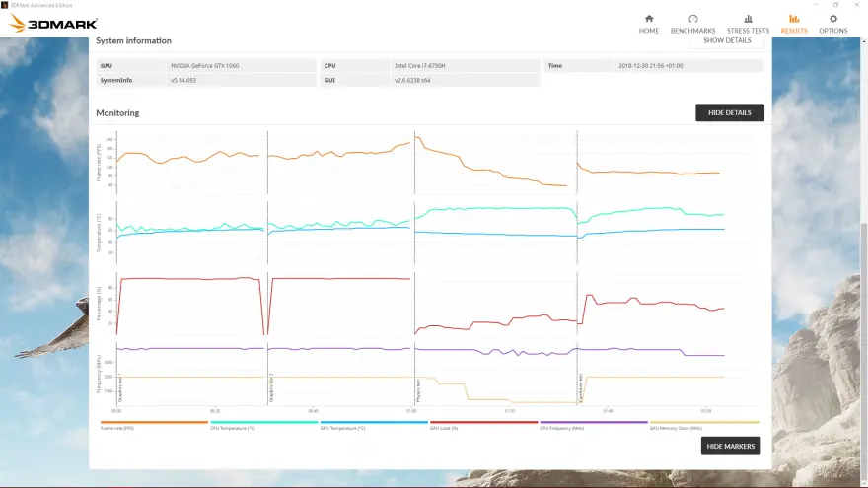The image size is (868, 488).
Task: Click the small app icon in title bar
Action: click(x=5, y=4)
